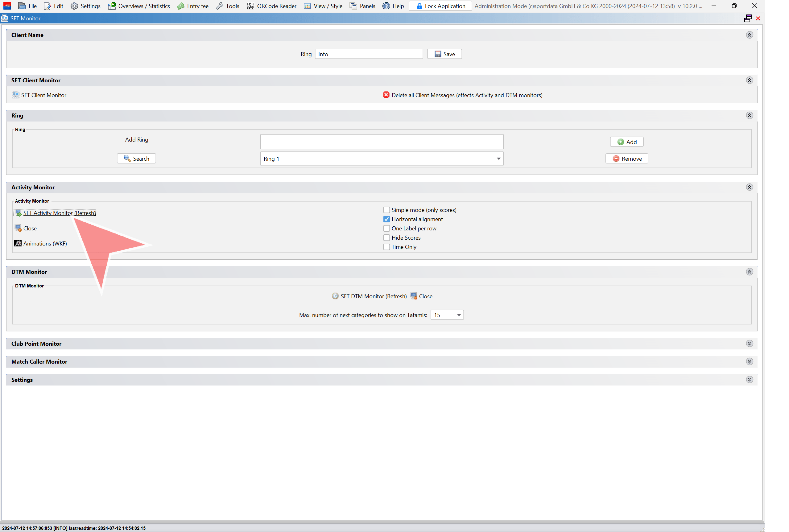Click the application logo icon in title bar
Viewport: 789px width, 532px height.
tap(7, 6)
